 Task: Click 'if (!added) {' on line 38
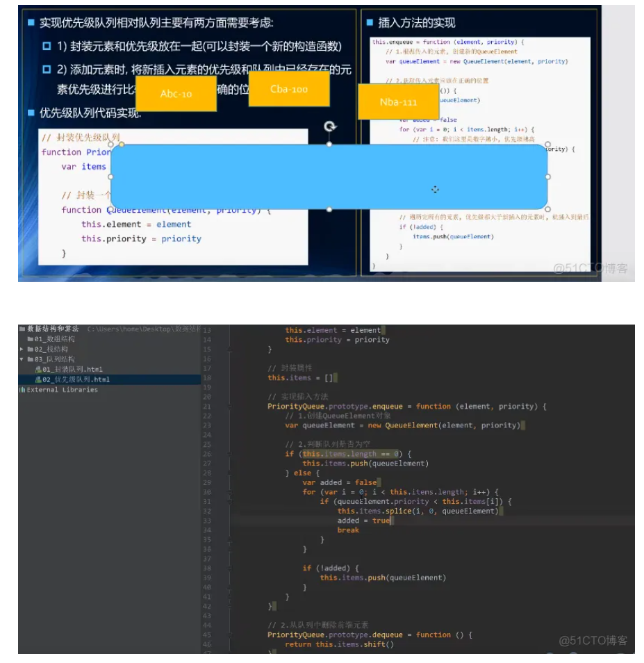tap(331, 568)
